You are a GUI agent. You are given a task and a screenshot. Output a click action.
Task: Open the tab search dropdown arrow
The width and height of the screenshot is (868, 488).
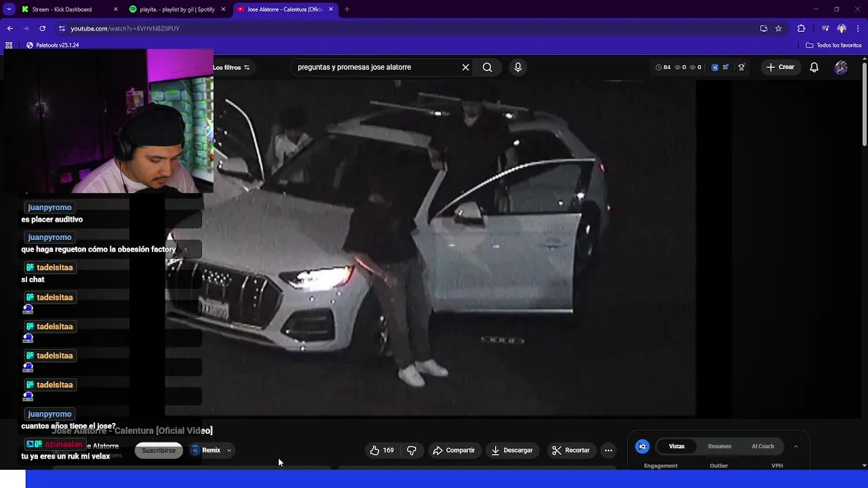pos(9,9)
